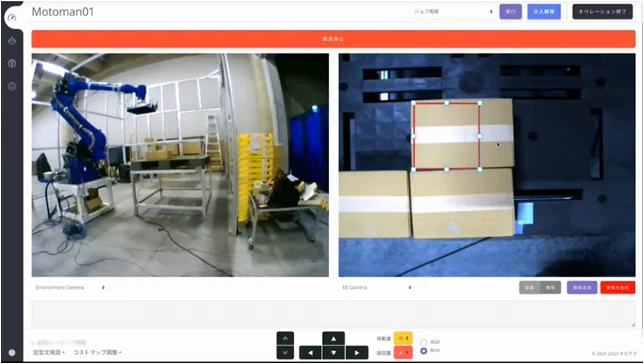Click inside the large message text area
The width and height of the screenshot is (644, 364).
(x=334, y=313)
